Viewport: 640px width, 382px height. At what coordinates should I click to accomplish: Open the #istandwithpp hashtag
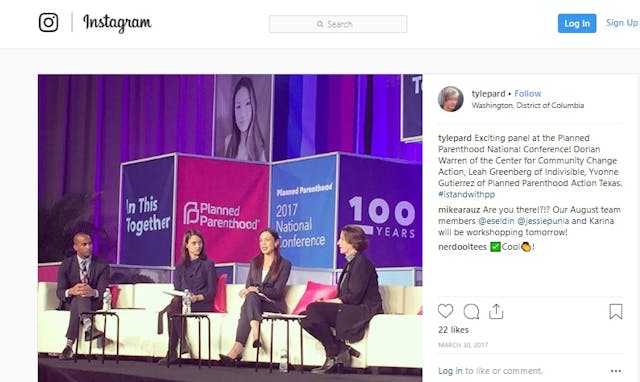click(467, 194)
